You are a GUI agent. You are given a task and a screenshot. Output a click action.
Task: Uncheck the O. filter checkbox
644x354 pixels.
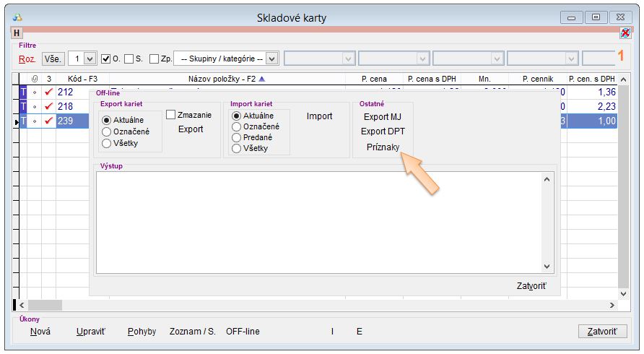click(x=106, y=59)
